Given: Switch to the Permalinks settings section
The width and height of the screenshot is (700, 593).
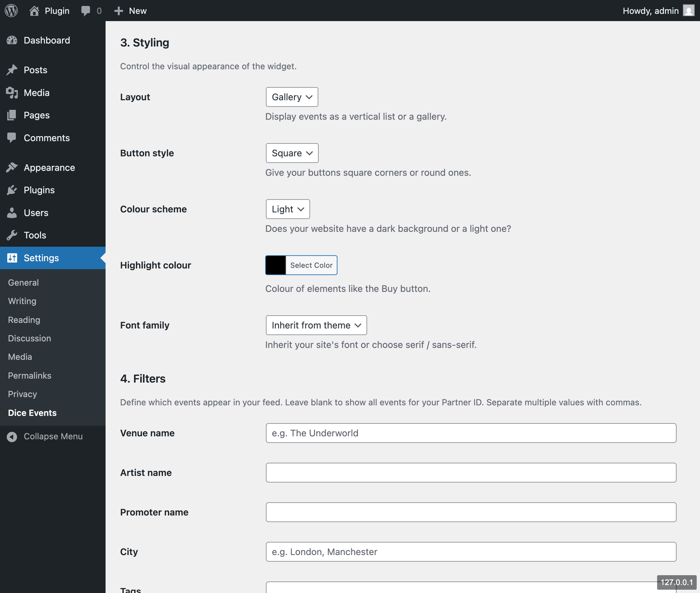Looking at the screenshot, I should tap(29, 375).
